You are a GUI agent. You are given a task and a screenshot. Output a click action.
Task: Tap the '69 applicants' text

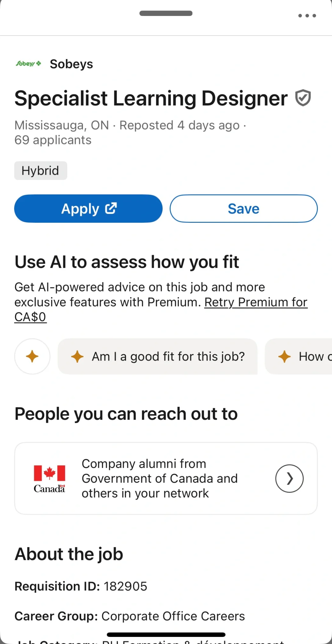[x=53, y=140]
